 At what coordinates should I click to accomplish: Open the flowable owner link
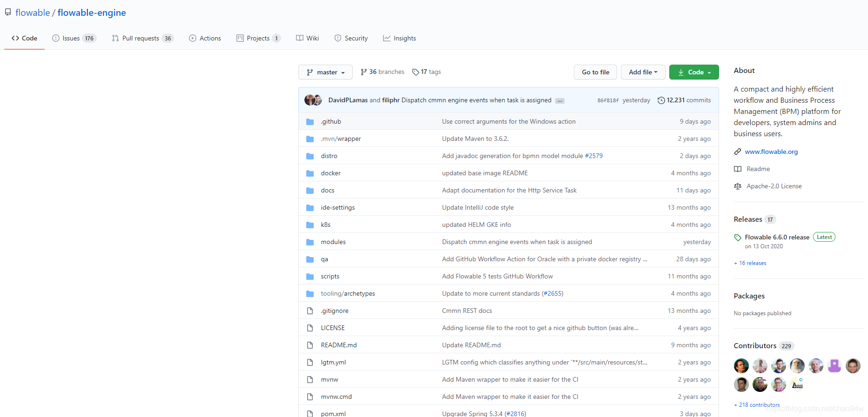pos(33,13)
